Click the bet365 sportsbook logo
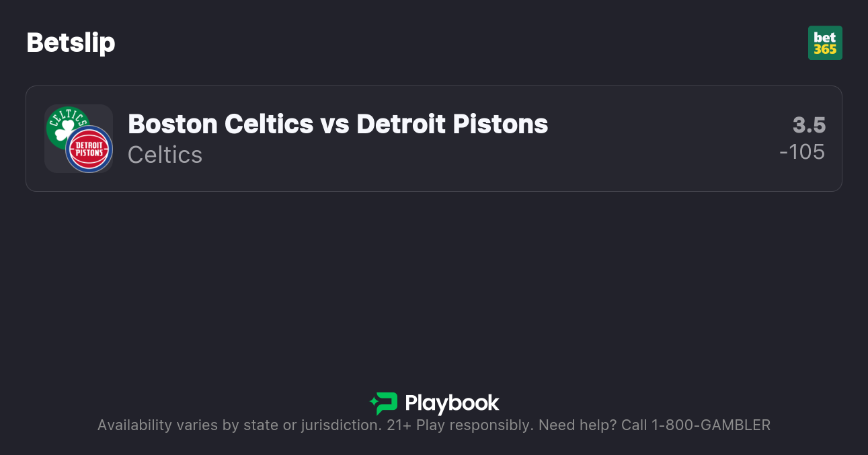This screenshot has height=455, width=868. [824, 42]
